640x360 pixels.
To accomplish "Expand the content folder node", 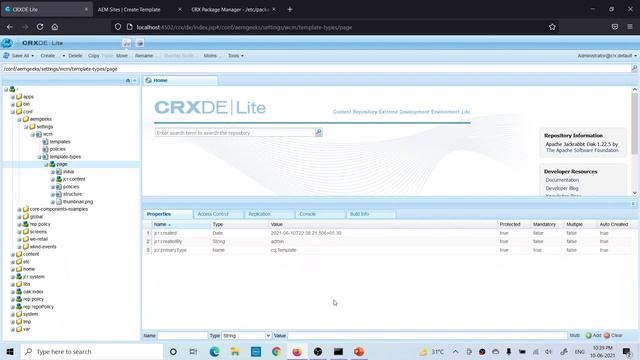I will click(13, 254).
